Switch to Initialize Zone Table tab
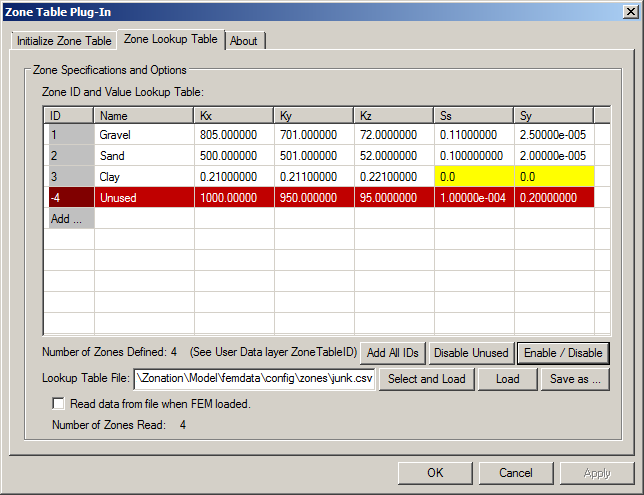 coord(64,41)
